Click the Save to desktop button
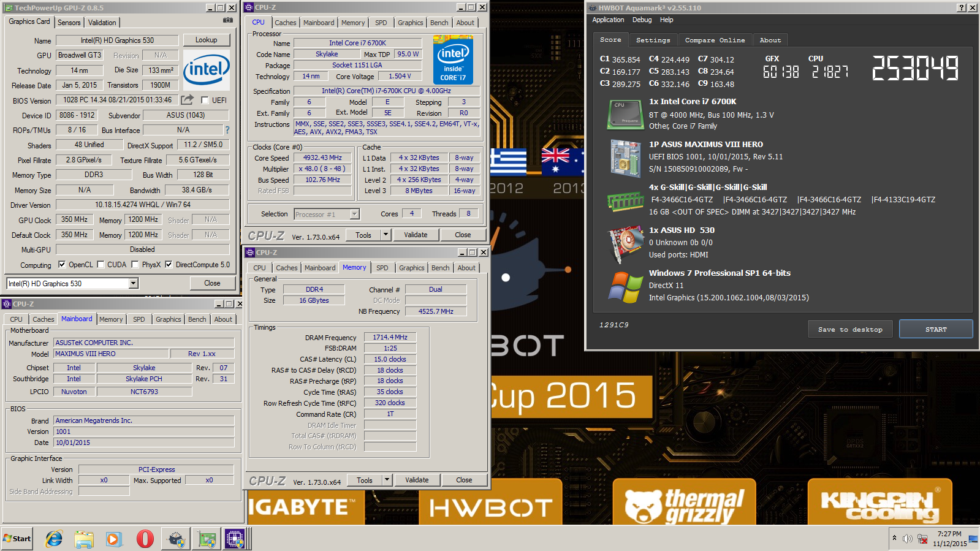 [851, 329]
